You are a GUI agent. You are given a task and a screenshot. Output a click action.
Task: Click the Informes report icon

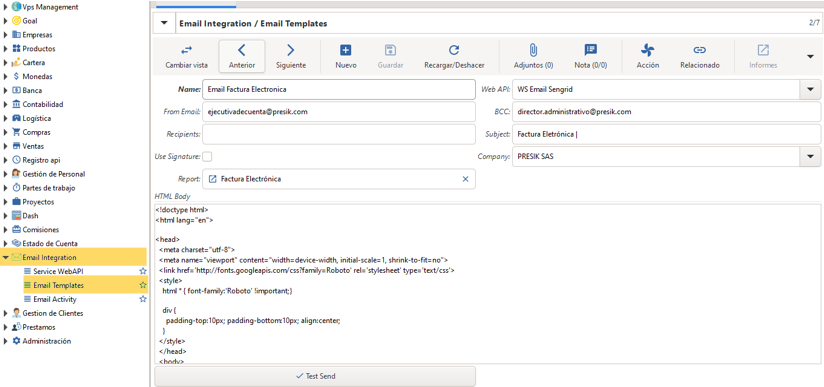click(763, 50)
